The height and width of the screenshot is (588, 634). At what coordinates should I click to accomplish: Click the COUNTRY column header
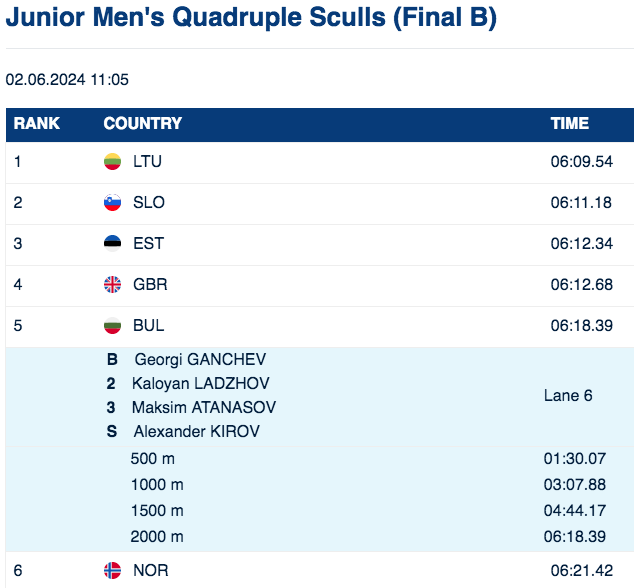click(x=142, y=124)
